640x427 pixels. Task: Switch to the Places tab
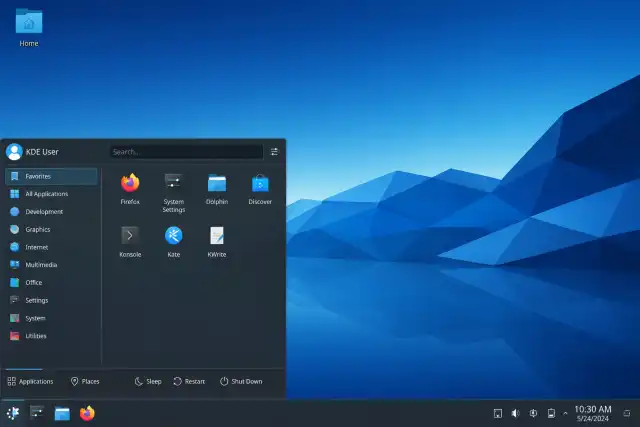point(85,381)
